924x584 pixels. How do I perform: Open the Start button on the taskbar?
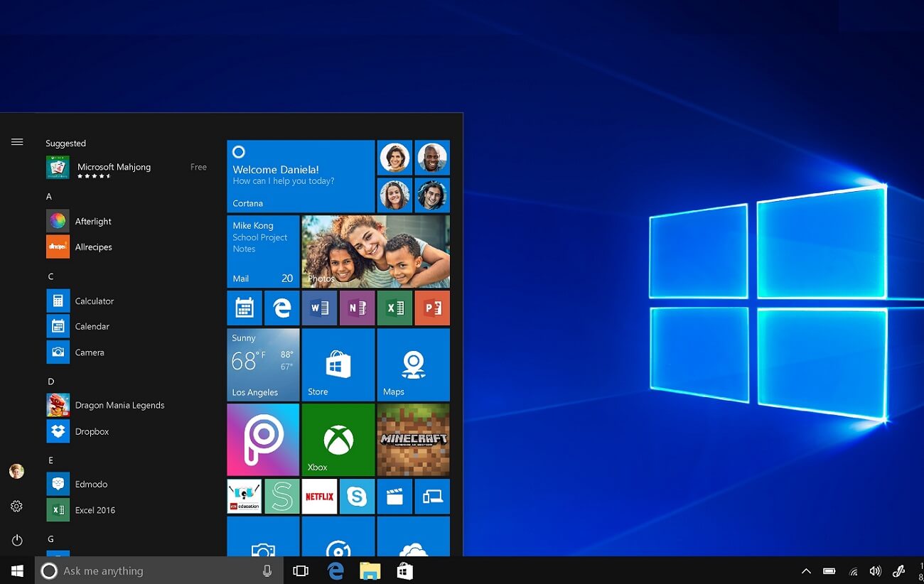coord(16,571)
